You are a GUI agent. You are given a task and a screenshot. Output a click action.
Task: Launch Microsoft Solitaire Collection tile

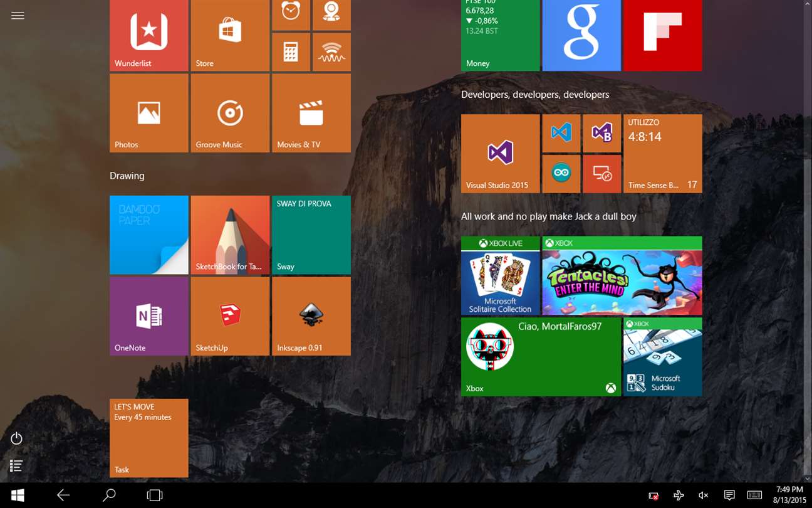click(x=500, y=276)
